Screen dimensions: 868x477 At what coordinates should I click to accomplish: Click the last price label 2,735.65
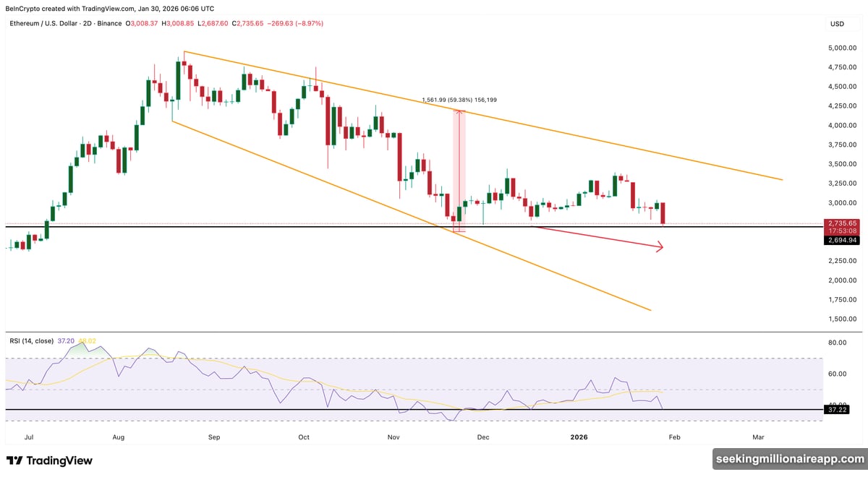pos(841,223)
